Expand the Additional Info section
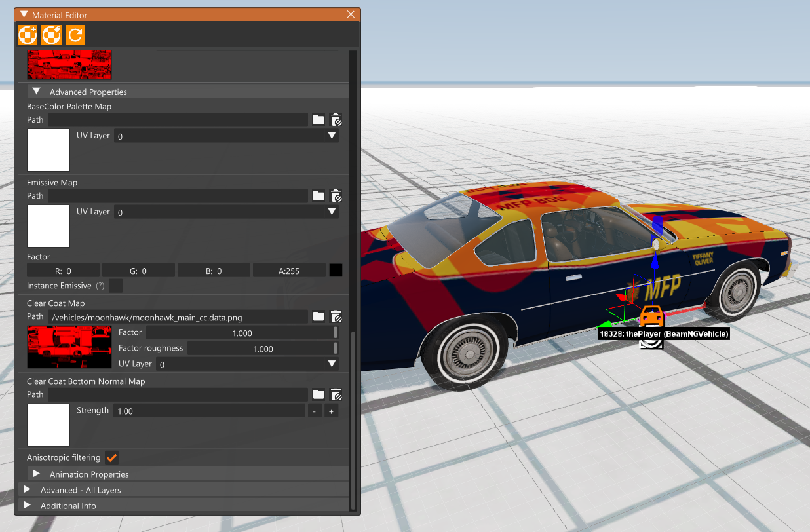This screenshot has width=810, height=532. (x=27, y=505)
